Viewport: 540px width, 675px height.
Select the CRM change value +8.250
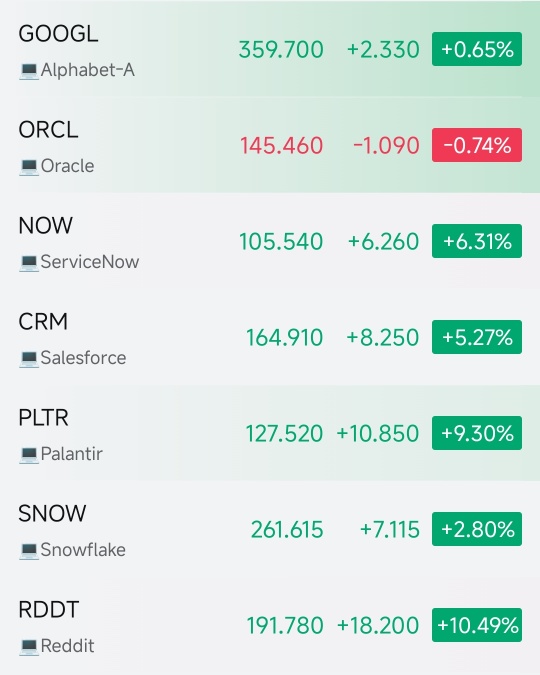[x=383, y=338]
